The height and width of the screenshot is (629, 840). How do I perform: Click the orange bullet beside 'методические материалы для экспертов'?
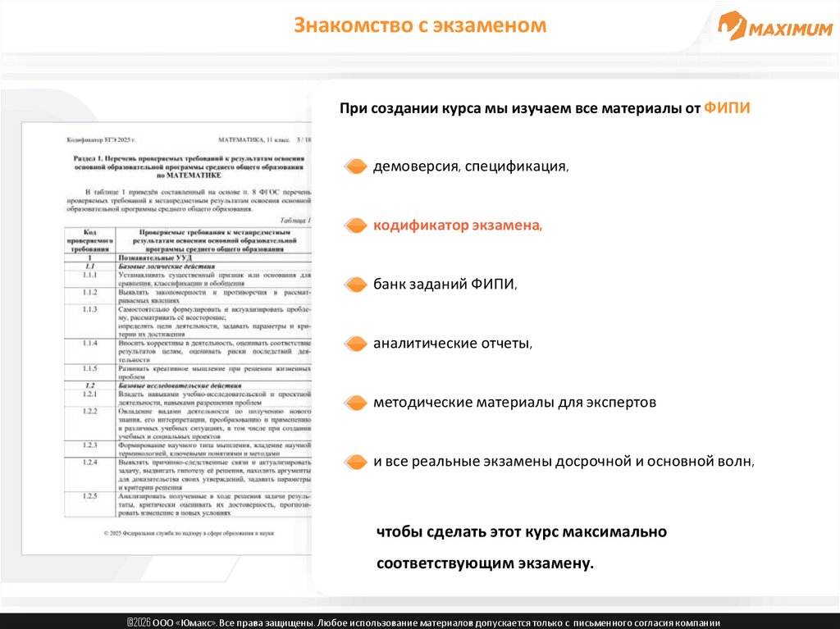[x=355, y=403]
